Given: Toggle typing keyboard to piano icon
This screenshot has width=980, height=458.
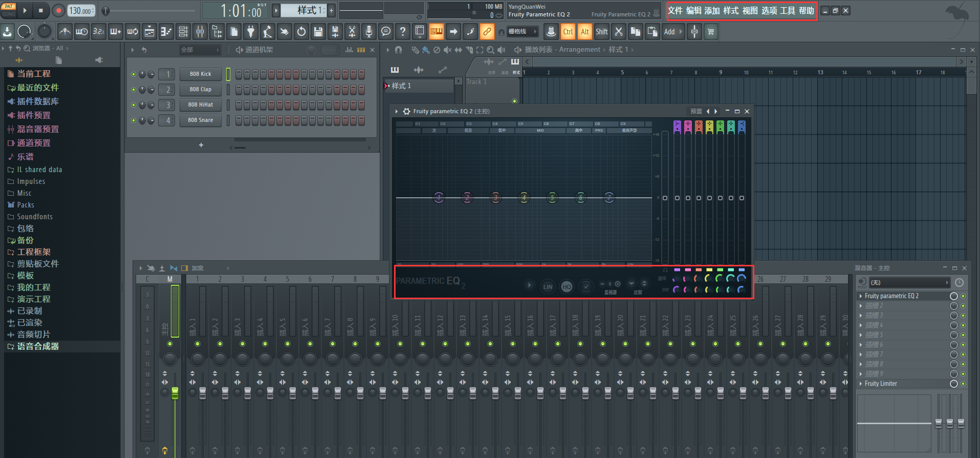Looking at the screenshot, I should point(437,32).
